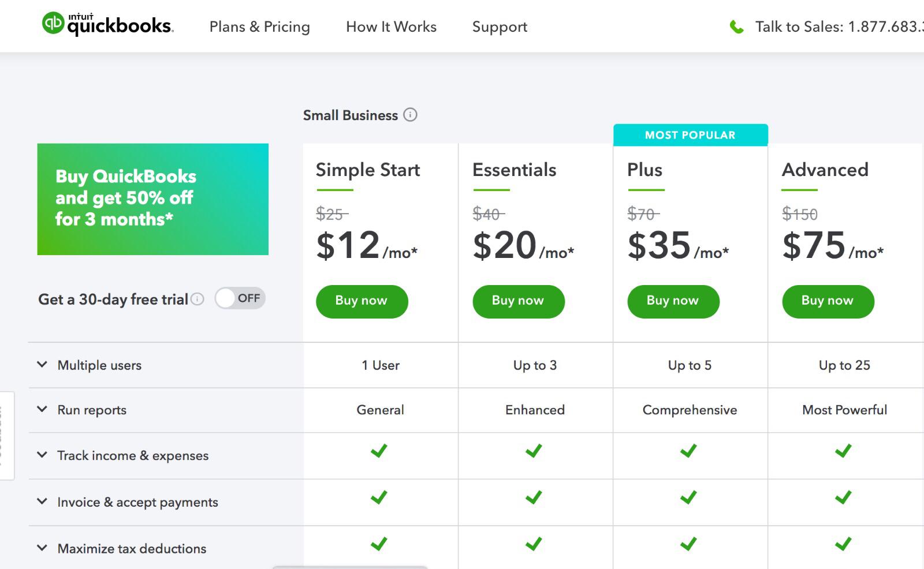Expand the Maximize tax deductions row
The width and height of the screenshot is (924, 569).
[x=42, y=548]
